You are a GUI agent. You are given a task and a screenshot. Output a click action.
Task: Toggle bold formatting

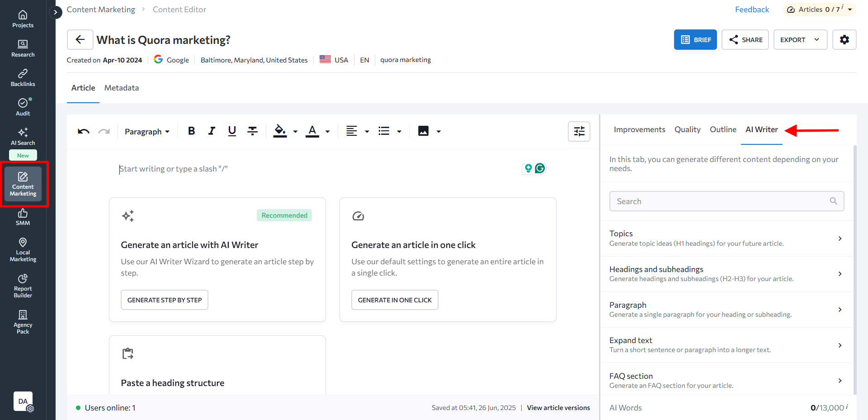tap(191, 131)
